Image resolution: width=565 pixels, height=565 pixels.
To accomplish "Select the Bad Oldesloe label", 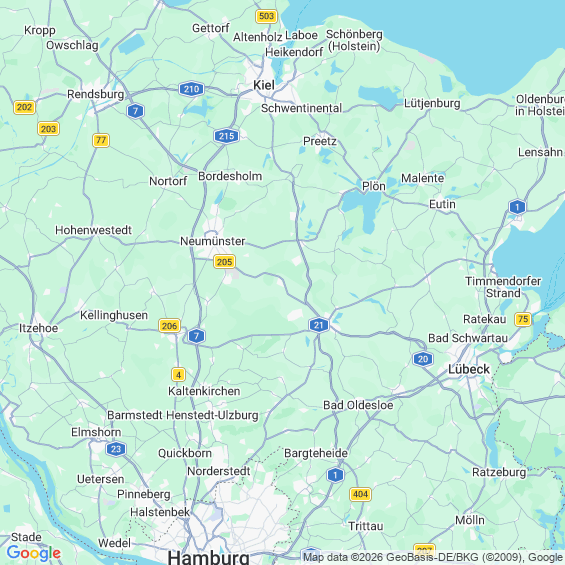I will [358, 405].
